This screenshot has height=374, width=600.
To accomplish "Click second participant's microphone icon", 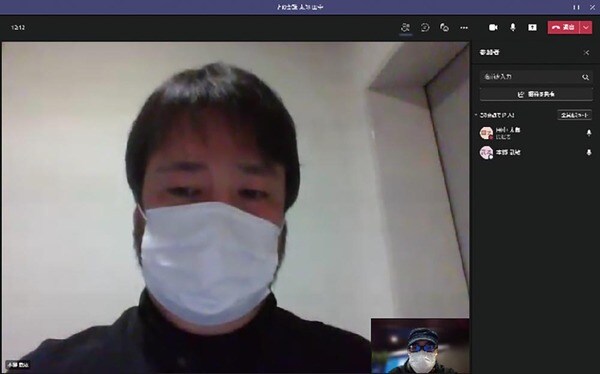I will click(589, 152).
